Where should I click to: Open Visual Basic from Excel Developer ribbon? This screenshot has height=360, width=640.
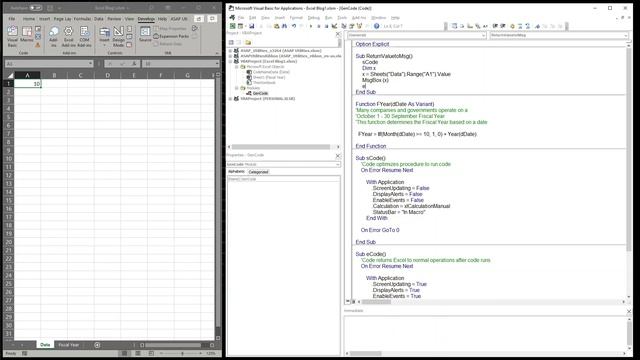[x=12, y=36]
